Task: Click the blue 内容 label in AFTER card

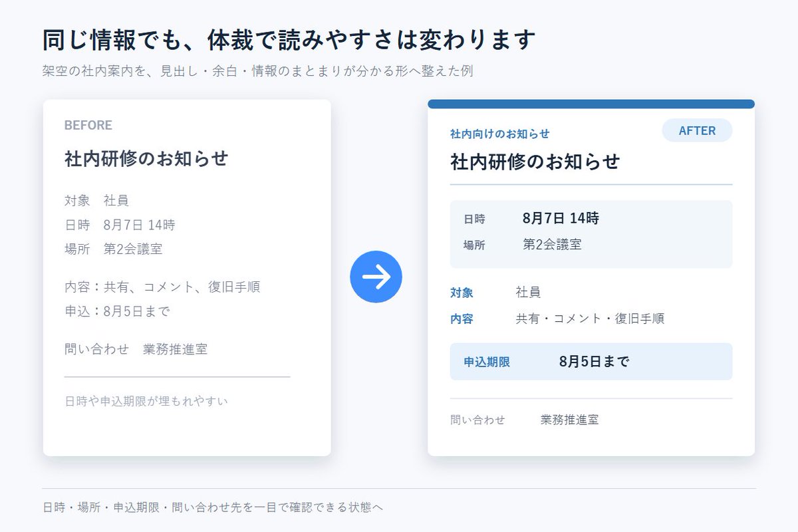Action: tap(462, 319)
